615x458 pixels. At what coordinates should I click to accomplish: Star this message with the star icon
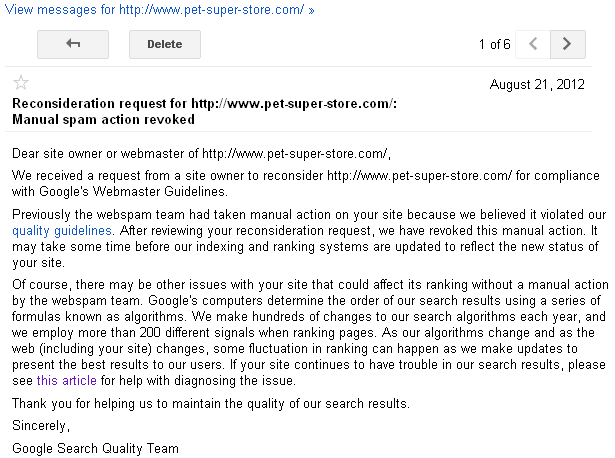(21, 83)
